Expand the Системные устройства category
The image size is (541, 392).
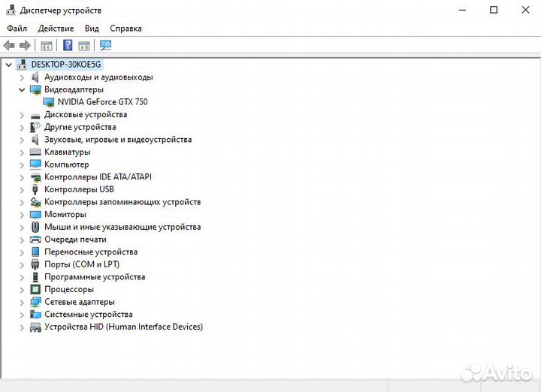tap(22, 315)
